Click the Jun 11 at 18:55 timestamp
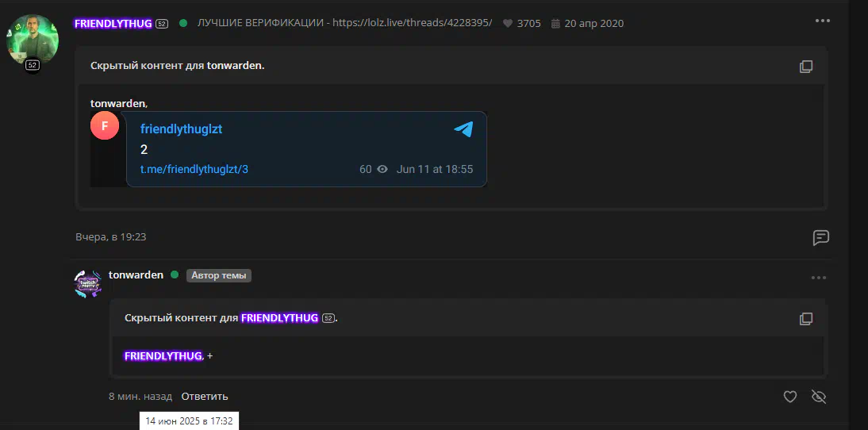This screenshot has width=868, height=430. [x=435, y=169]
